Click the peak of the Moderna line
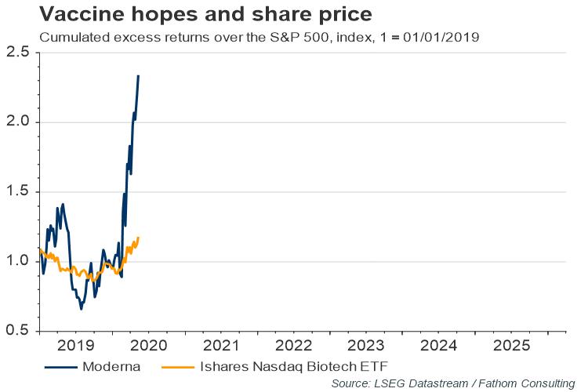The image size is (588, 392). point(139,76)
